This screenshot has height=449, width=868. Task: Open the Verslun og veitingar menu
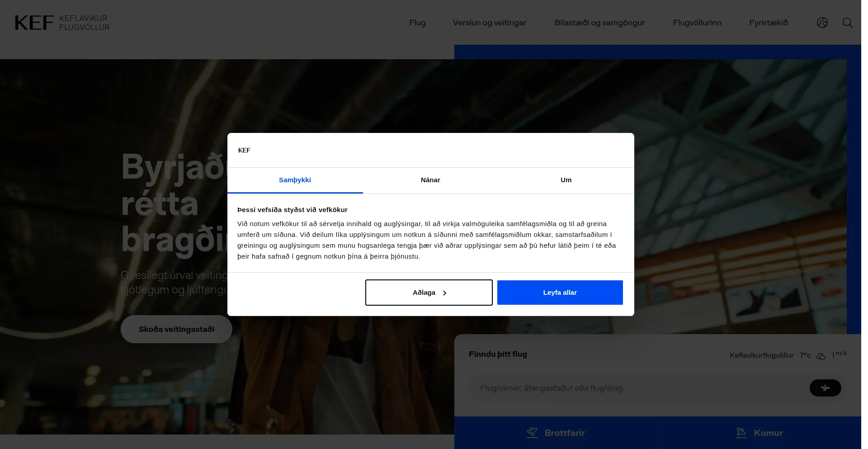point(490,23)
